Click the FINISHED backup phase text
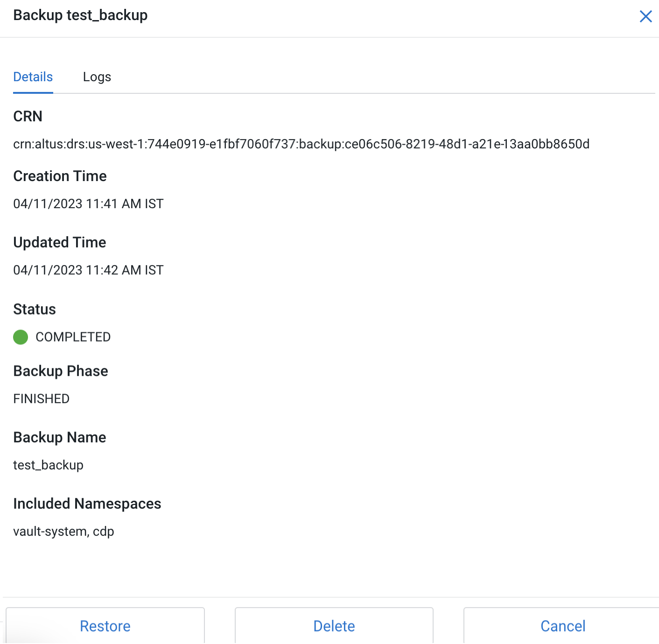Viewport: 659px width, 644px height. tap(41, 399)
